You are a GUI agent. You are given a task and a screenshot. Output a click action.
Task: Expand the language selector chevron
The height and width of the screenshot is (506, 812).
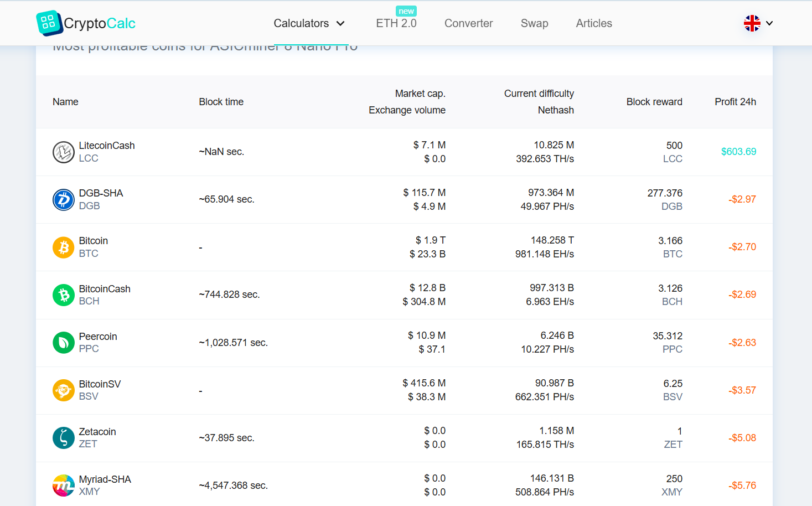tap(770, 24)
